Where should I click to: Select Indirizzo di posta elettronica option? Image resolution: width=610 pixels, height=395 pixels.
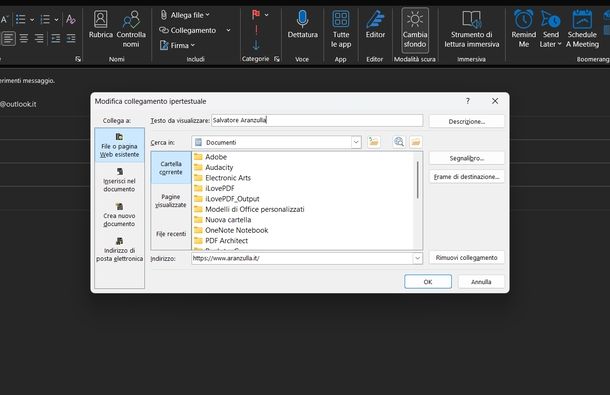[x=119, y=249]
